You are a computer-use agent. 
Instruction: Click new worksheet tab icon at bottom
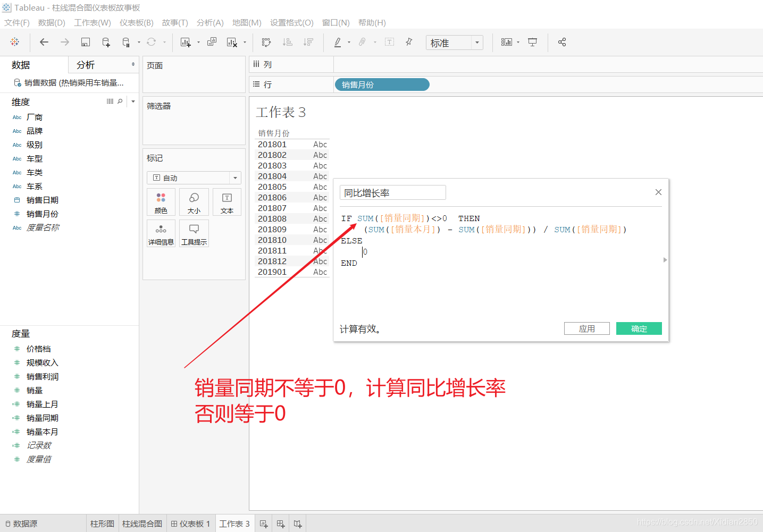[x=264, y=524]
